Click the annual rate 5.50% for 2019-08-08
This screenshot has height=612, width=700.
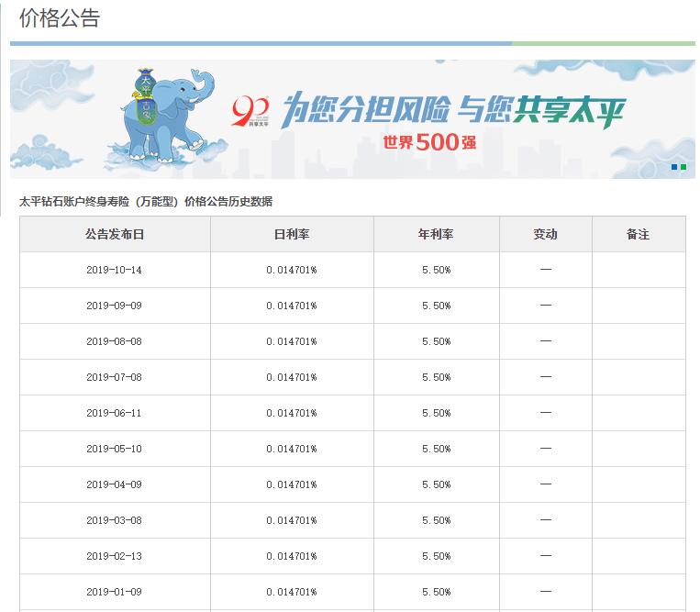coord(436,341)
